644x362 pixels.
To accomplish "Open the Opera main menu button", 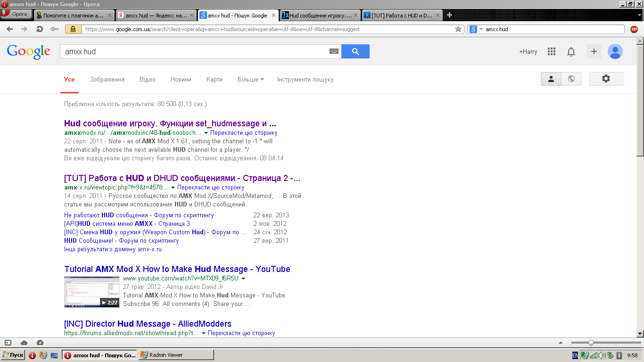I will [x=17, y=14].
